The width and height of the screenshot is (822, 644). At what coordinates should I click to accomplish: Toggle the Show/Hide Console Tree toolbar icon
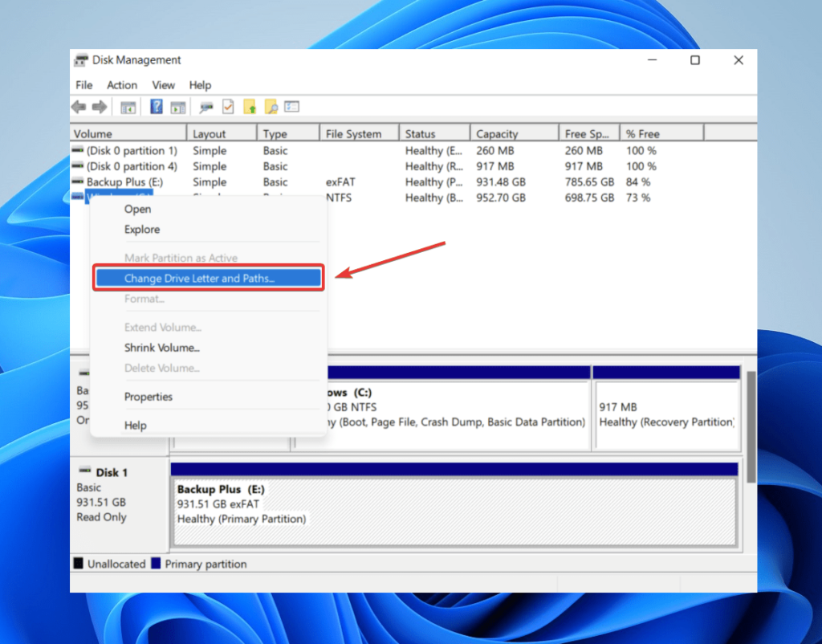tap(128, 106)
